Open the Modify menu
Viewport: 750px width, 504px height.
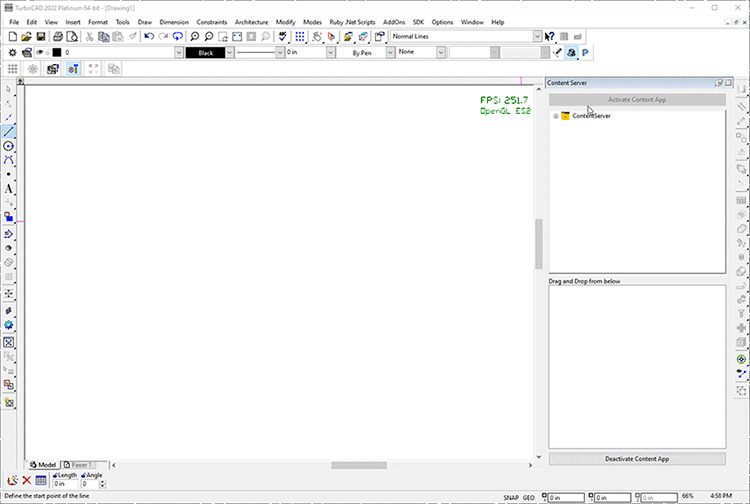click(x=286, y=22)
